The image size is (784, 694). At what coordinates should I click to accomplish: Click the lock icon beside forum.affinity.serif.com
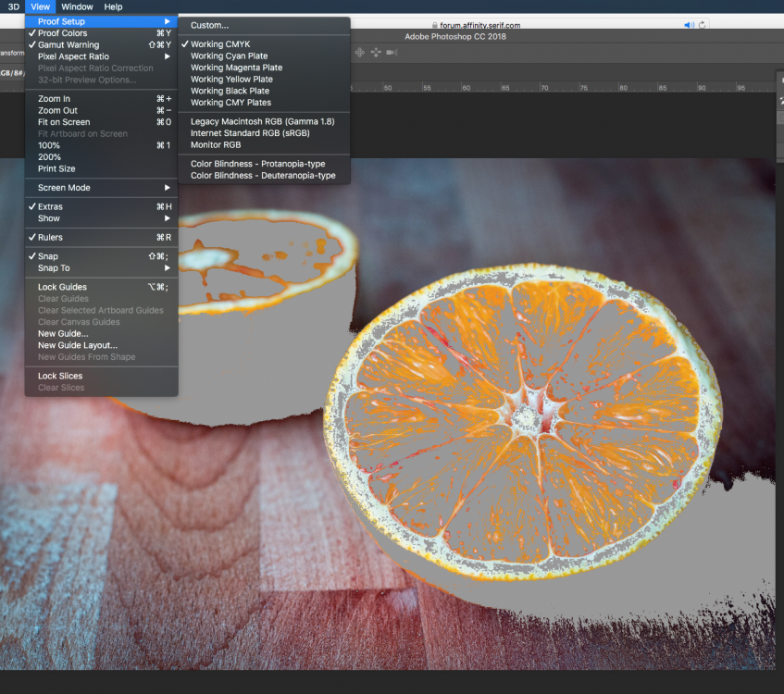click(435, 25)
